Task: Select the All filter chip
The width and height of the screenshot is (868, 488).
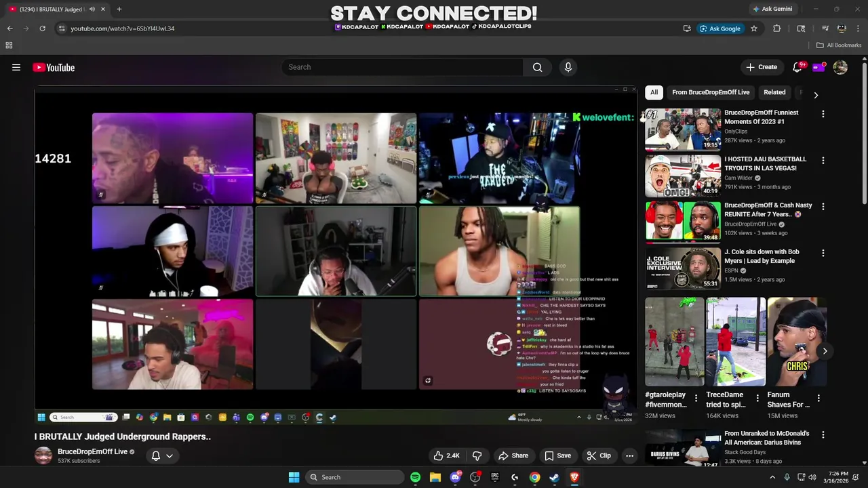Action: click(x=654, y=92)
